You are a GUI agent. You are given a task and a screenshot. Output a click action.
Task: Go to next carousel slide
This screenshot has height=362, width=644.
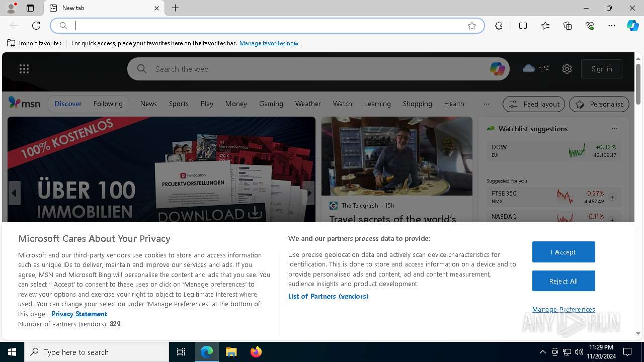[309, 193]
